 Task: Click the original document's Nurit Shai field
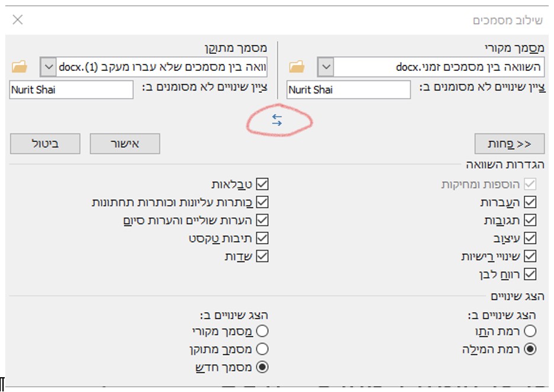[x=348, y=90]
